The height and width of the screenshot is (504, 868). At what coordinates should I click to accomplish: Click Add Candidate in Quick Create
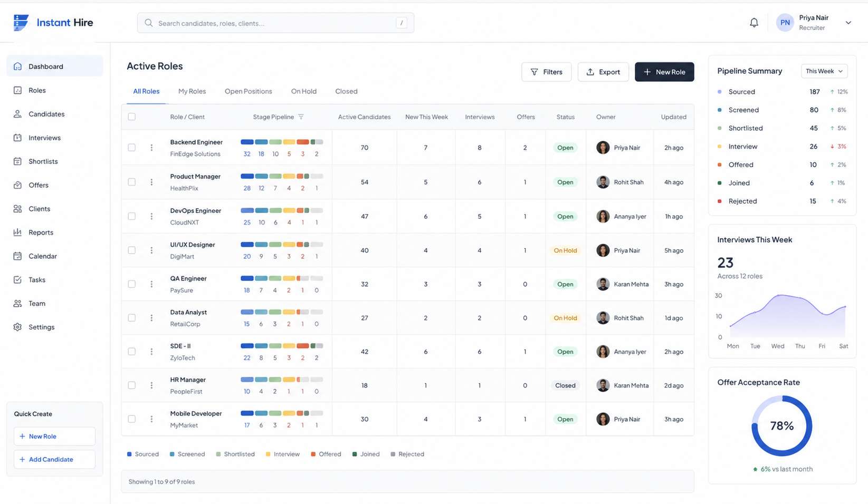click(54, 460)
